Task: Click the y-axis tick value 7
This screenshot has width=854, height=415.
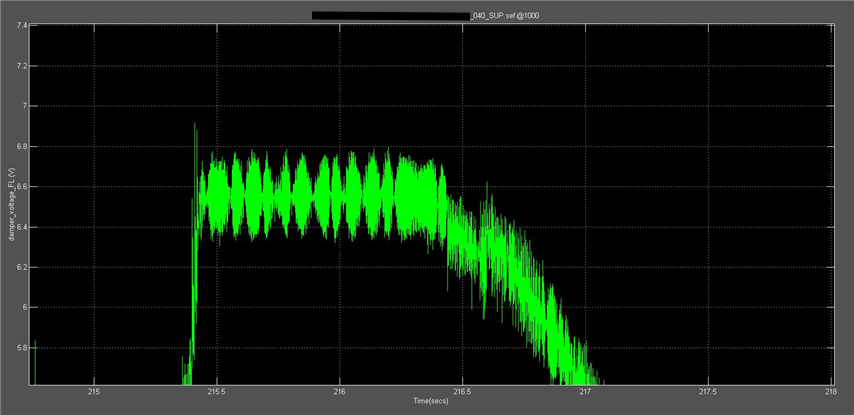Action: pyautogui.click(x=24, y=106)
